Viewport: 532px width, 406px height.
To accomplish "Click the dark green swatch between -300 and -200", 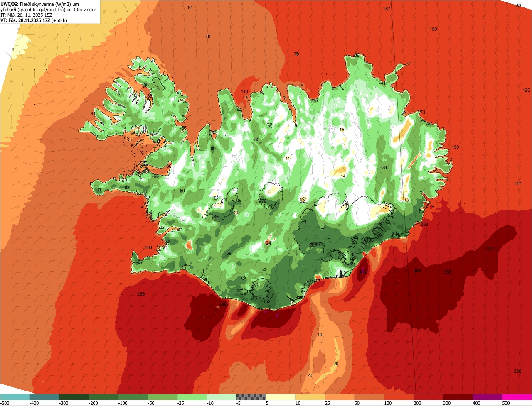I will pyautogui.click(x=74, y=397).
